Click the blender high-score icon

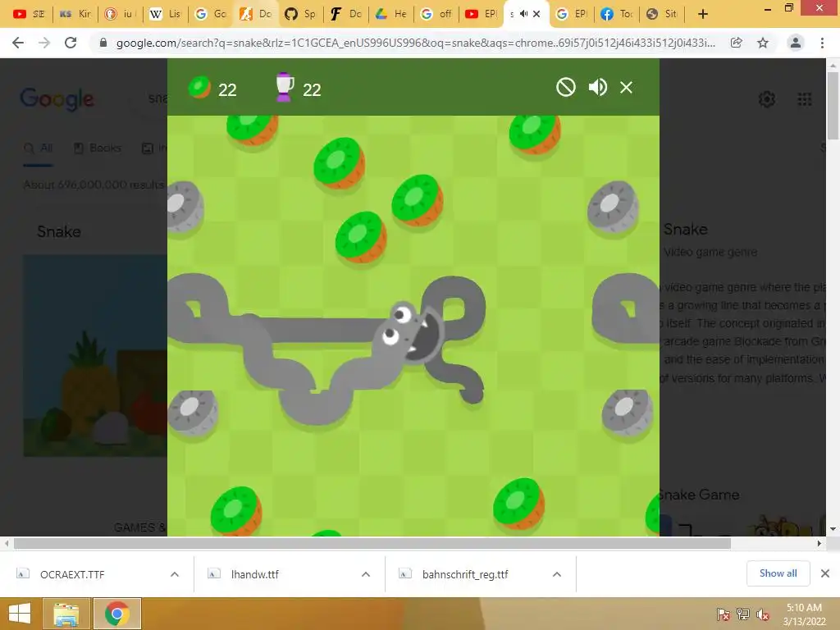click(x=285, y=87)
